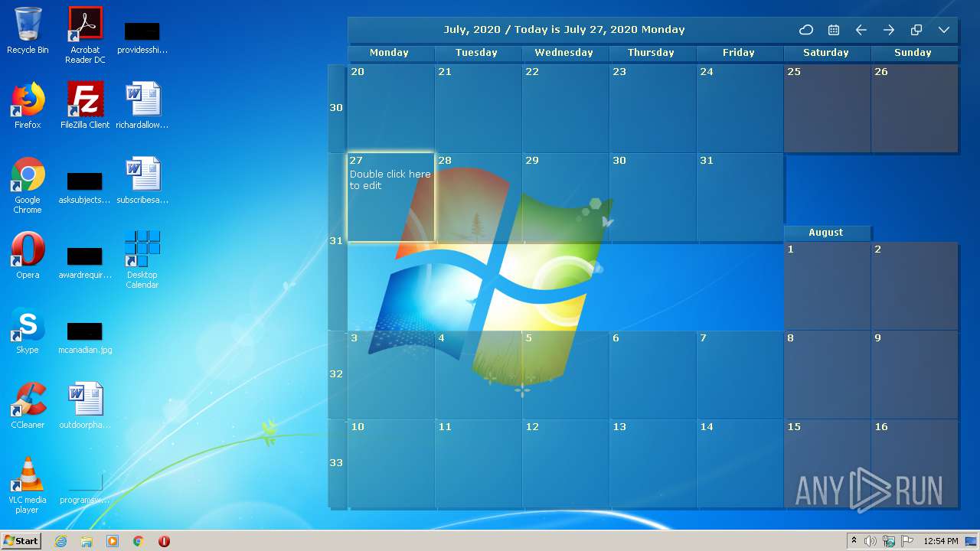Go to next month with right arrow
Image resolution: width=980 pixels, height=551 pixels.
point(889,30)
